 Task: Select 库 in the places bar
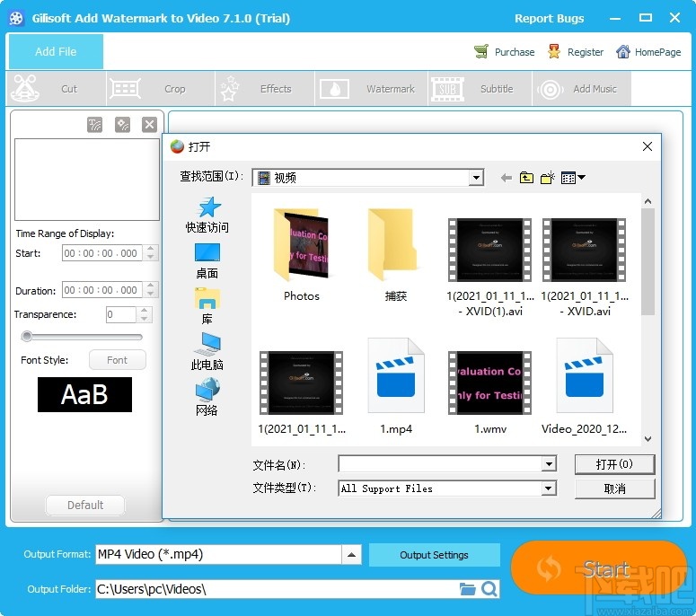coord(207,306)
